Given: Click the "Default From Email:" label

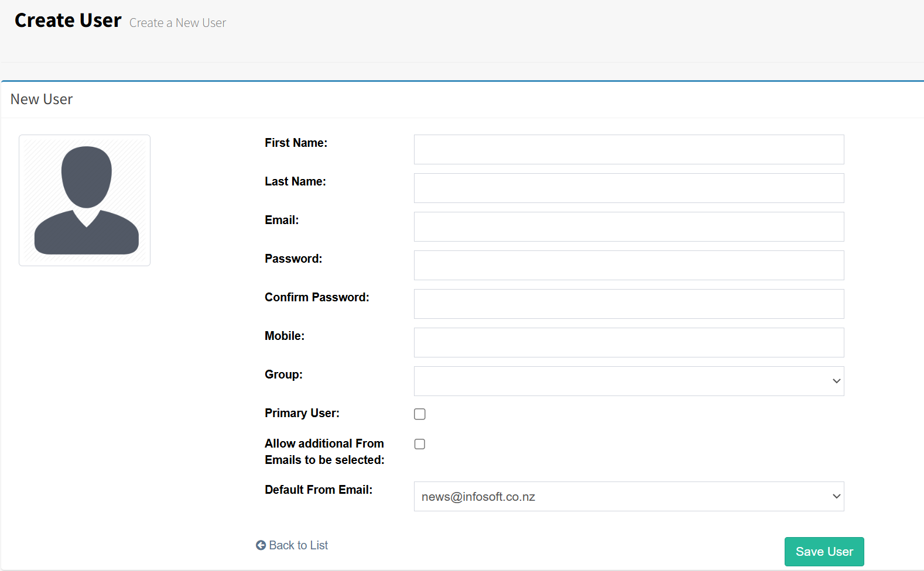Looking at the screenshot, I should (319, 490).
